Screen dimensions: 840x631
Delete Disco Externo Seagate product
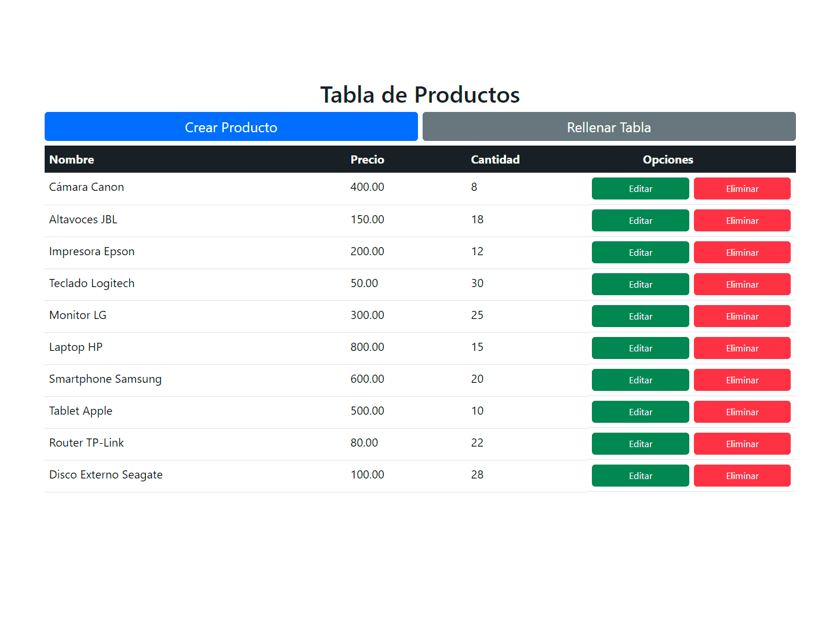click(x=742, y=476)
